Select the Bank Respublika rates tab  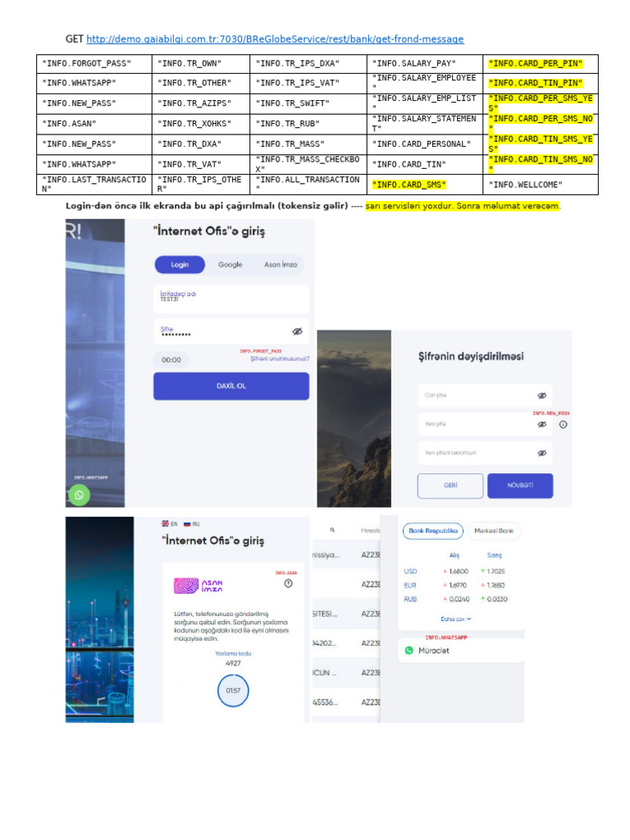(x=433, y=531)
